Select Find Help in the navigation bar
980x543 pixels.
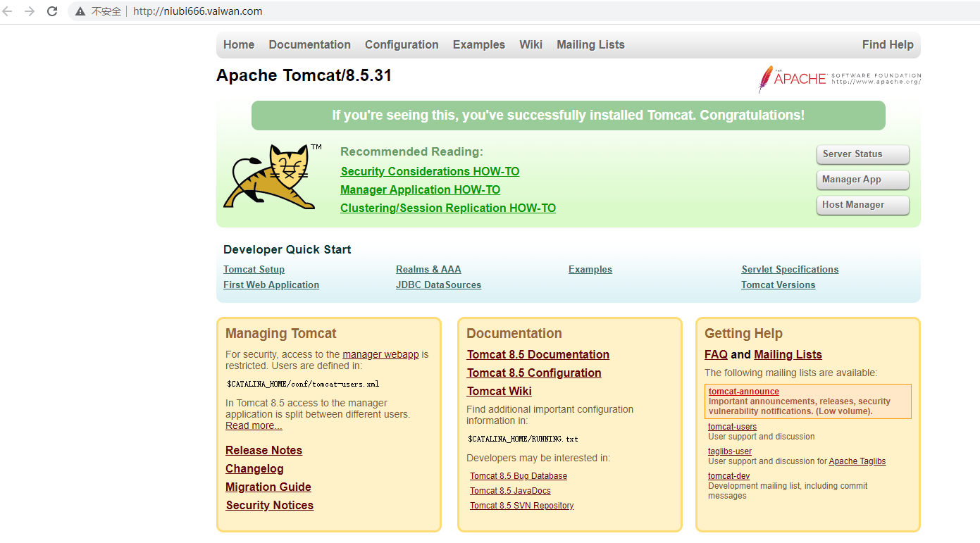pyautogui.click(x=887, y=44)
